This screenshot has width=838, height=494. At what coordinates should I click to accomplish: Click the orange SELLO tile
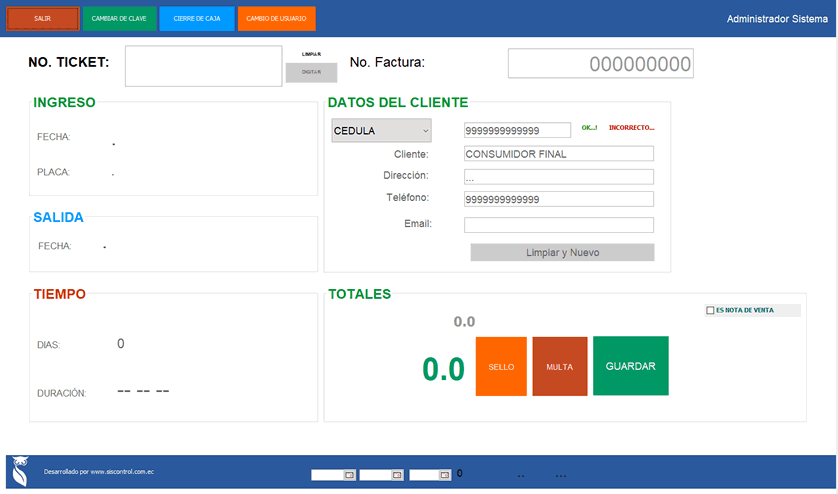(x=501, y=366)
